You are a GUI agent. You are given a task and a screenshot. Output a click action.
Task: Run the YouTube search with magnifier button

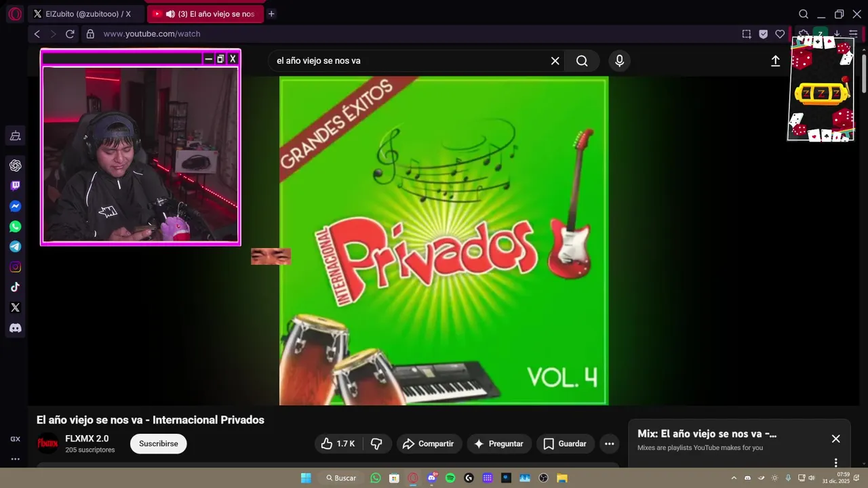click(582, 61)
